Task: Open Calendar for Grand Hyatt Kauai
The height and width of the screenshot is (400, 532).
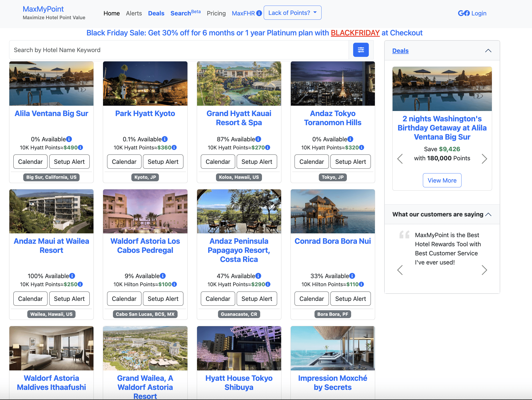Action: [218, 162]
